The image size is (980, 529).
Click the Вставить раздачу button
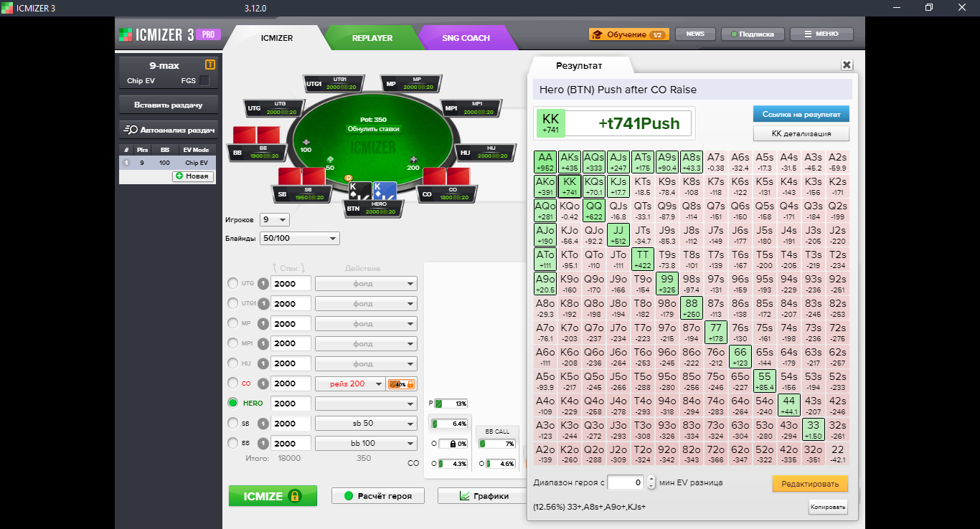168,105
